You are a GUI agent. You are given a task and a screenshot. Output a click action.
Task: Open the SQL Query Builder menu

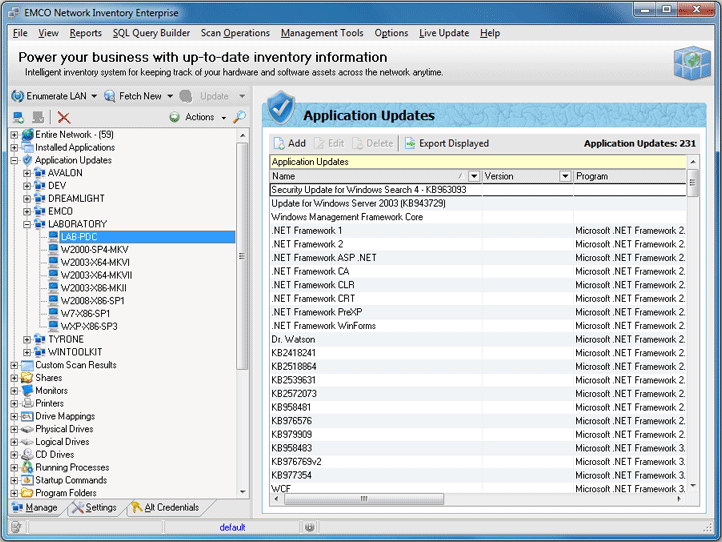pyautogui.click(x=151, y=33)
